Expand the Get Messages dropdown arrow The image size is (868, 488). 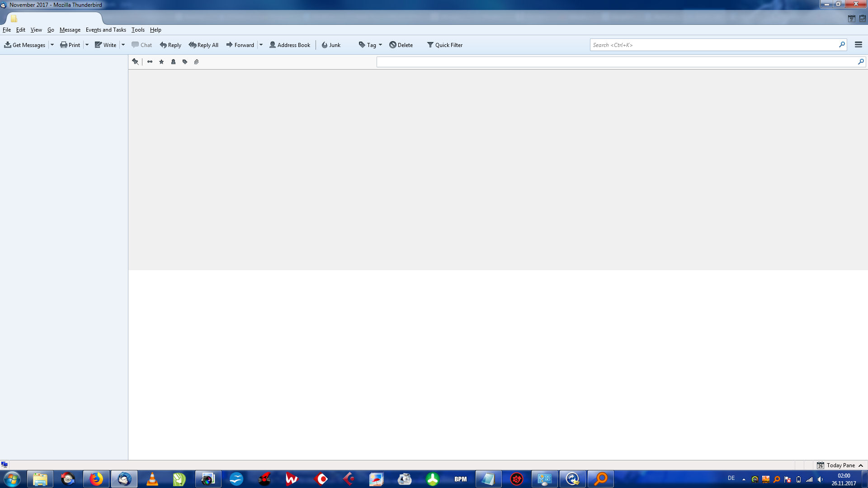(52, 45)
